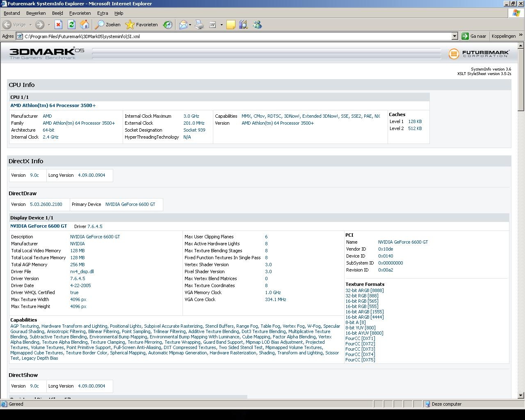Screen dimensions: 525x420
Task: Click the 8-bit YUV [800] texture format
Action: [361, 328]
